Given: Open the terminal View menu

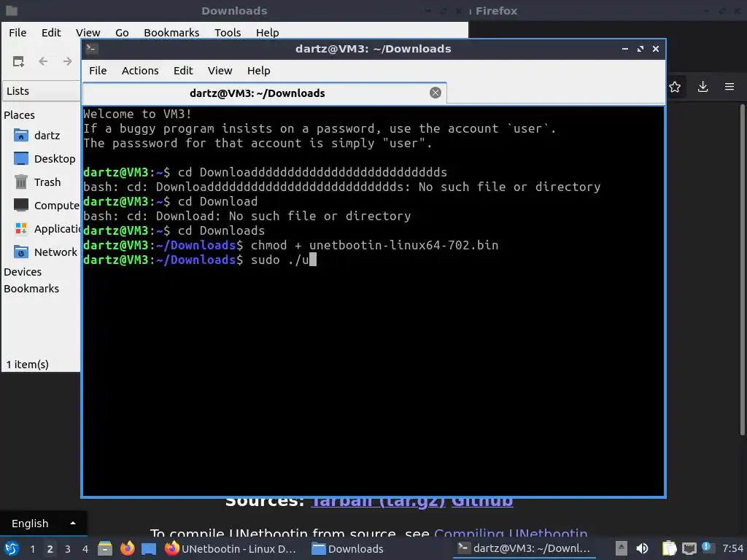Looking at the screenshot, I should point(220,71).
